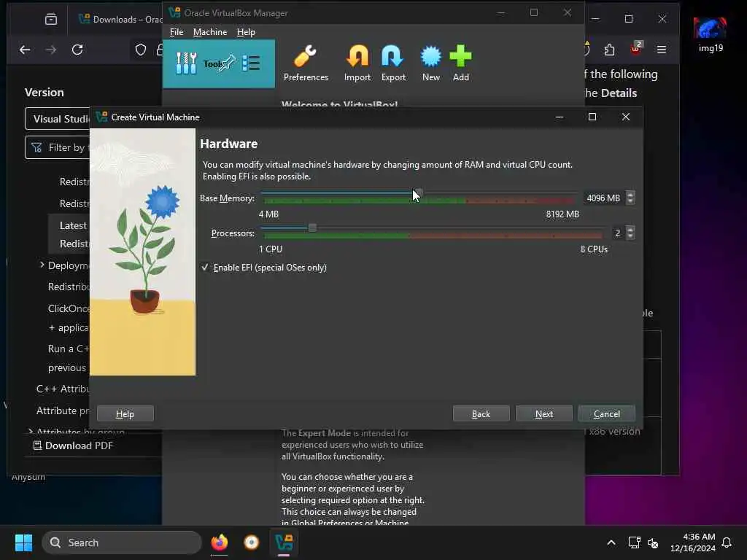The image size is (747, 560).
Task: Go back in the browser window
Action: [x=25, y=50]
